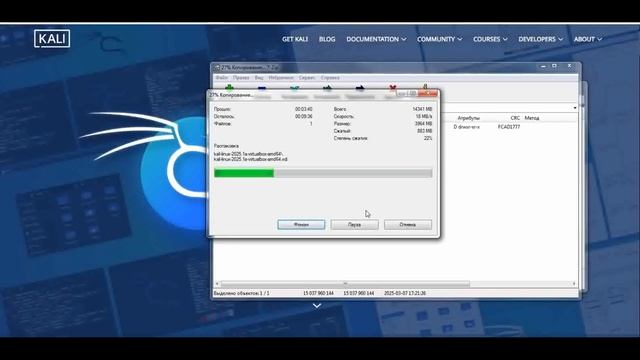Viewport: 640px width, 360px height.
Task: Click the selected objects count in status bar
Action: tap(242, 293)
